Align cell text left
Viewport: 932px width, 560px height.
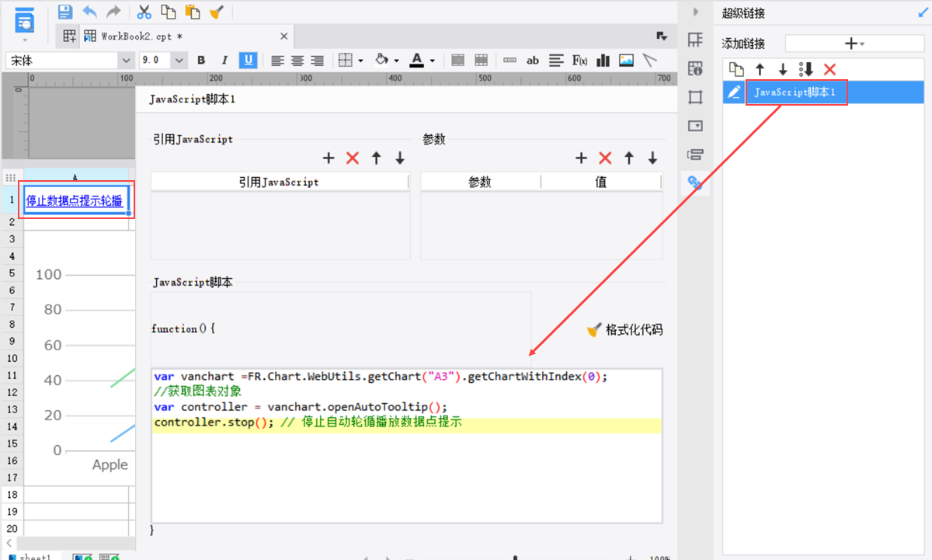277,60
